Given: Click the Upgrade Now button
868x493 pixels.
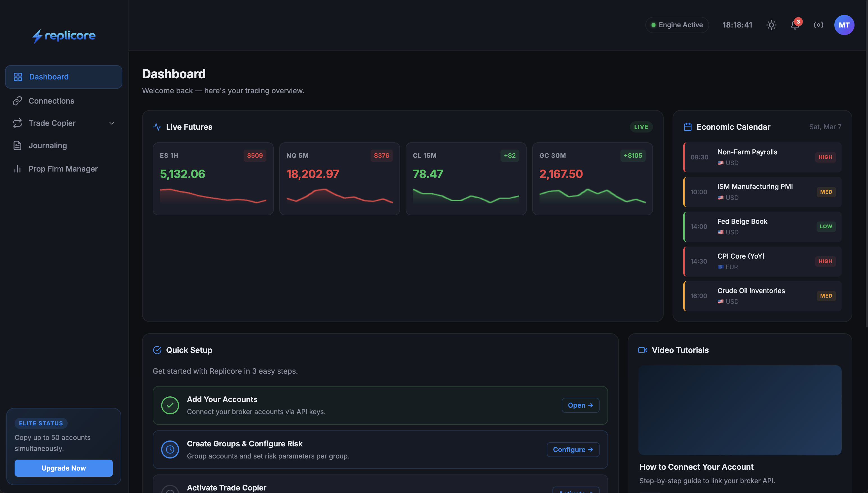Looking at the screenshot, I should point(63,468).
